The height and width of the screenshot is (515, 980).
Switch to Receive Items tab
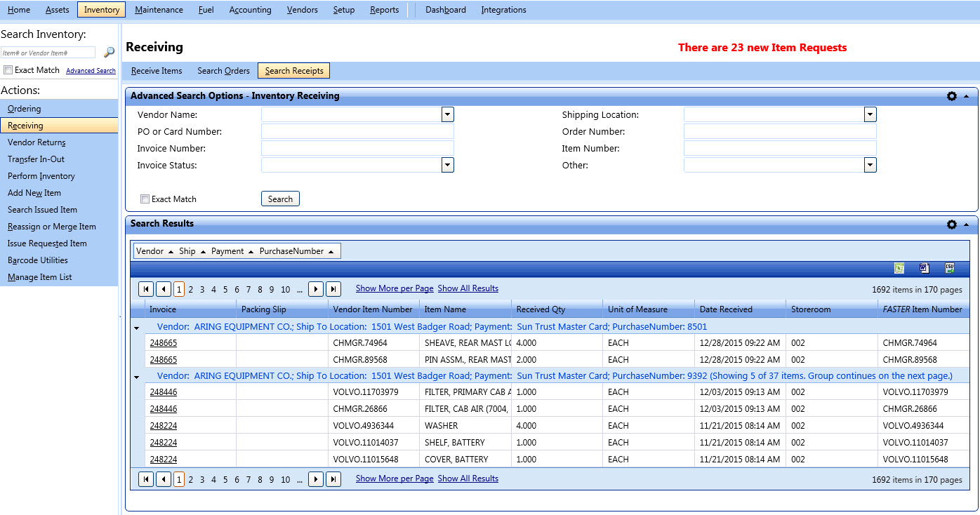point(157,71)
